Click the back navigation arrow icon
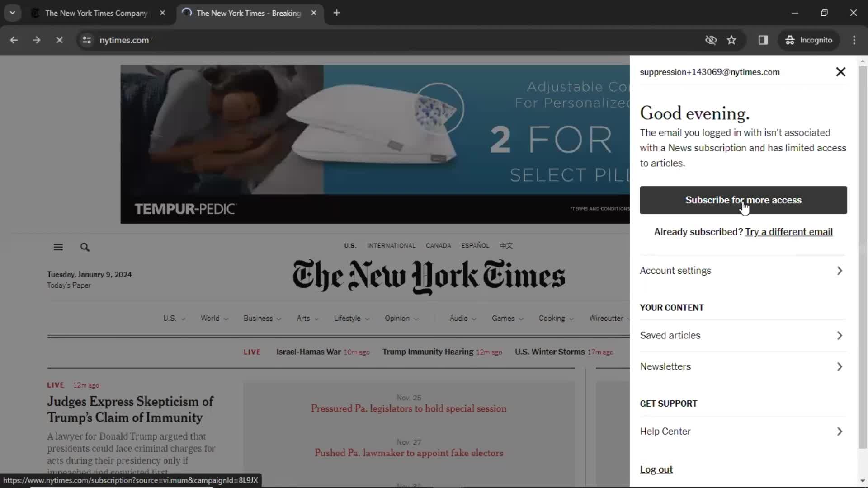 pos(14,40)
